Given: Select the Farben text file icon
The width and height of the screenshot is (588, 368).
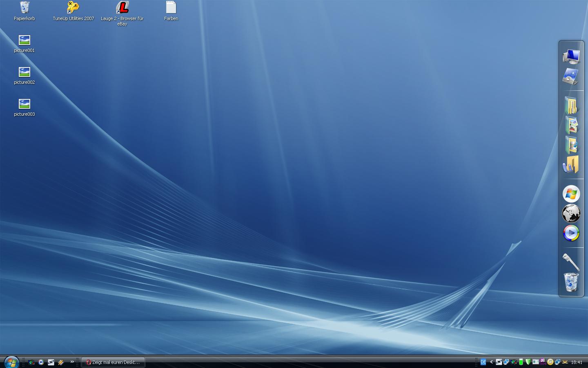Looking at the screenshot, I should point(171,11).
